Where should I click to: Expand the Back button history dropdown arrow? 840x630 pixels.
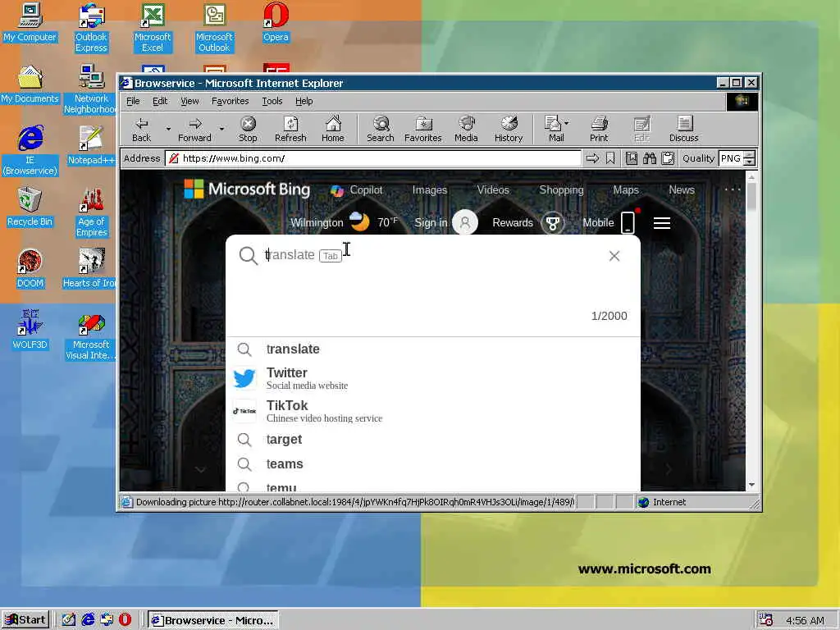point(168,129)
